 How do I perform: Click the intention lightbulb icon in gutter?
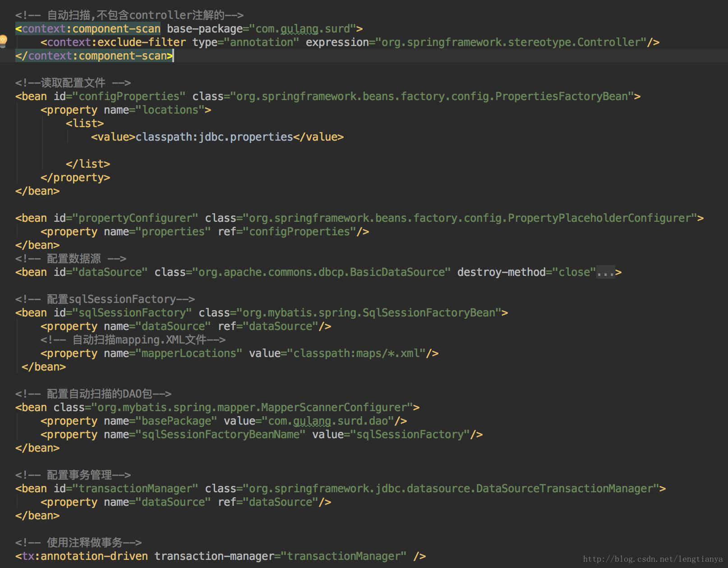pyautogui.click(x=3, y=41)
